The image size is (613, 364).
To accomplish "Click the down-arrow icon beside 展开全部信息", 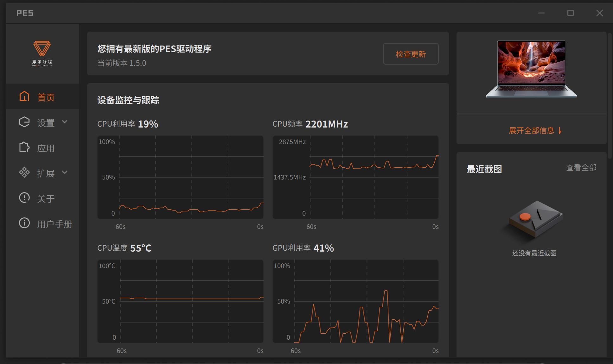I will coord(560,130).
